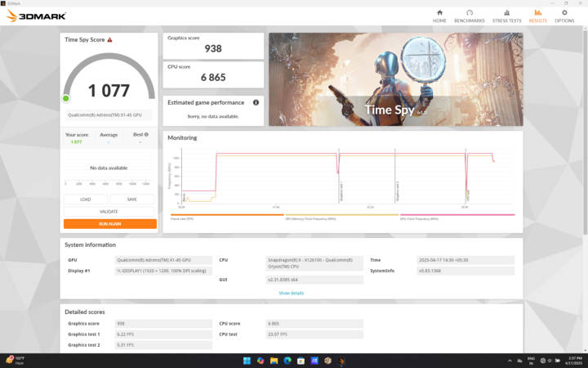Open Microsoft Store from the taskbar

[x=301, y=361]
